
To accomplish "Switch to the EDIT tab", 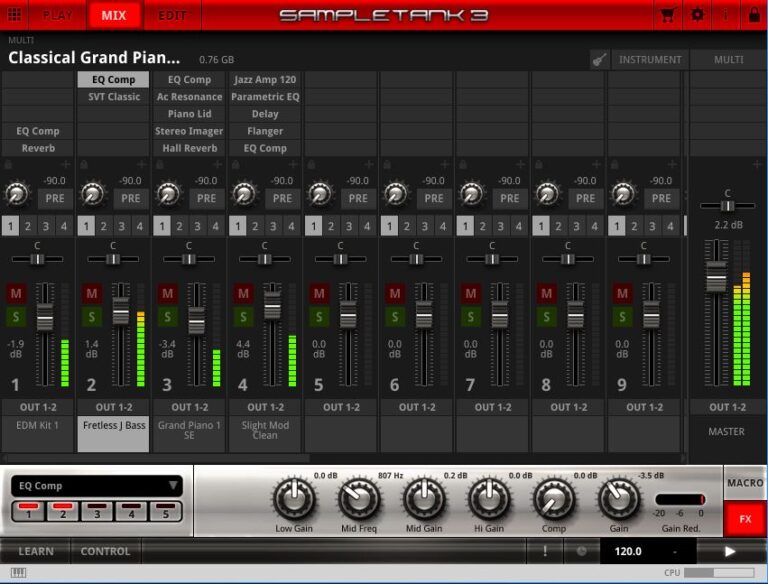I will tap(172, 15).
